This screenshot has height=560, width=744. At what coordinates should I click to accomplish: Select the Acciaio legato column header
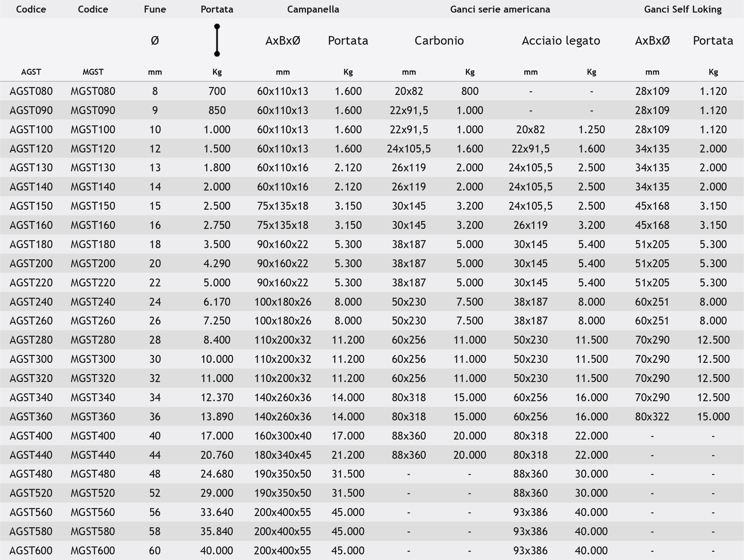pos(561,41)
